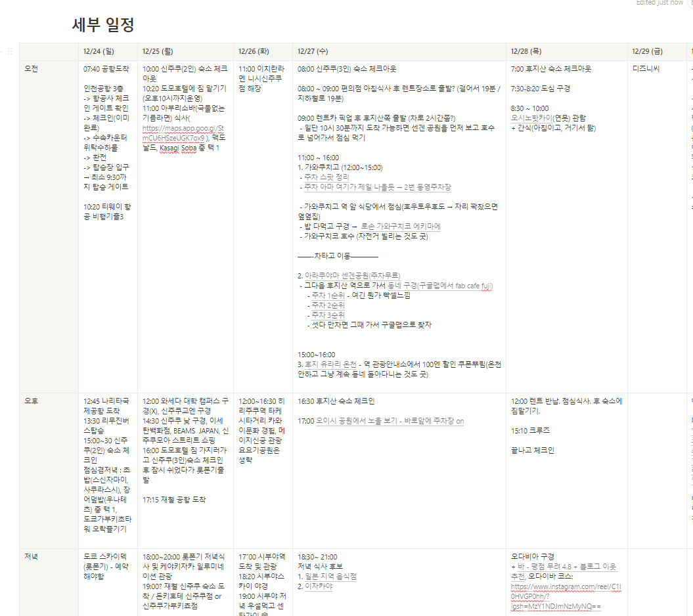The height and width of the screenshot is (616, 693).
Task: Click the 07:40 공항도착 text
Action: tap(106, 68)
